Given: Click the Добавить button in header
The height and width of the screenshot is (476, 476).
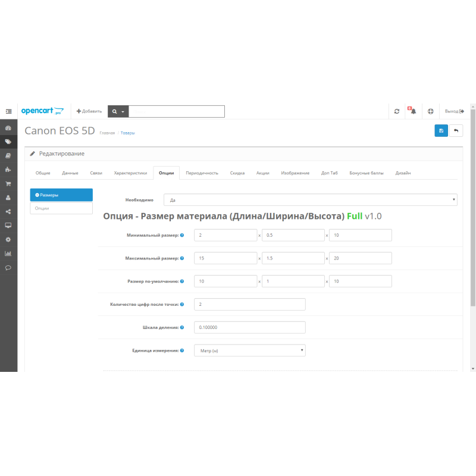Looking at the screenshot, I should (89, 111).
